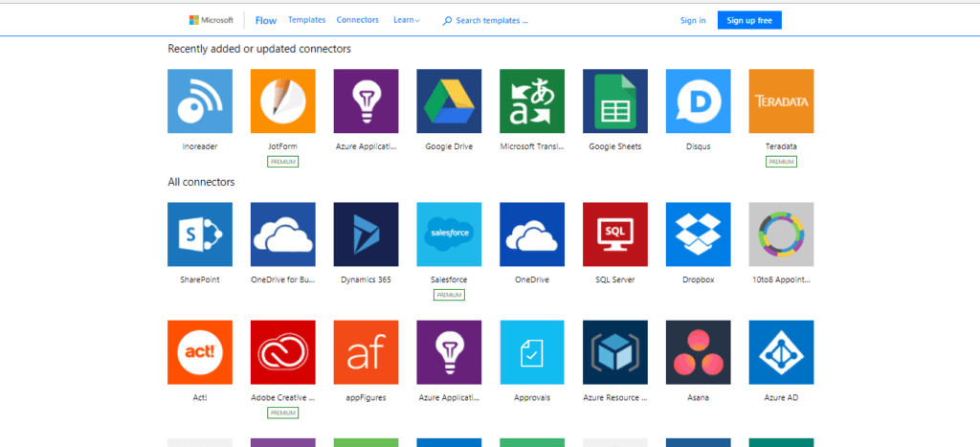The width and height of the screenshot is (980, 447).
Task: Choose the Azure AD connector icon
Action: click(x=781, y=352)
